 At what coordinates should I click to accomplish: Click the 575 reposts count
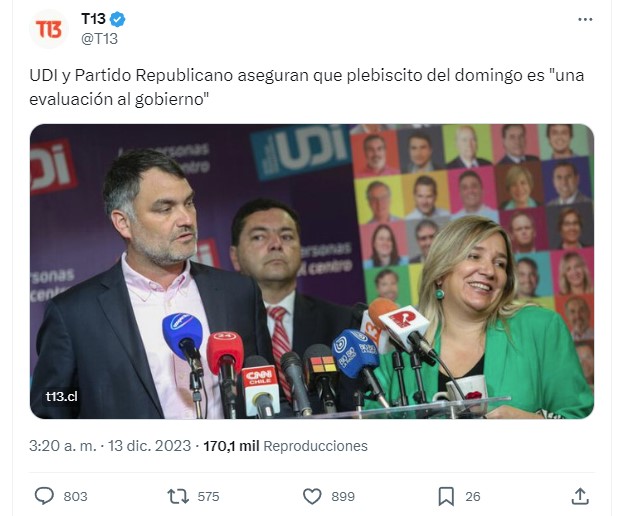[208, 497]
